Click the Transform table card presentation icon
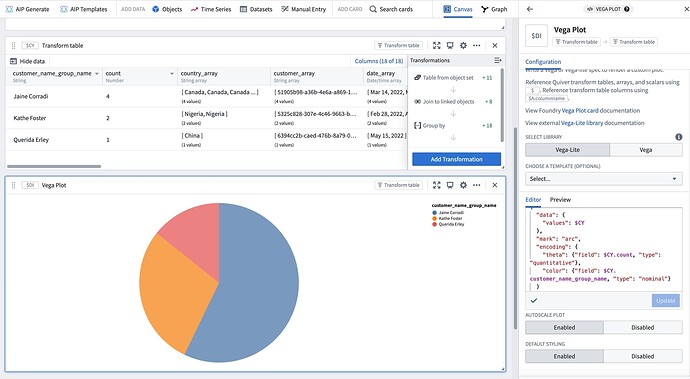 click(x=450, y=45)
